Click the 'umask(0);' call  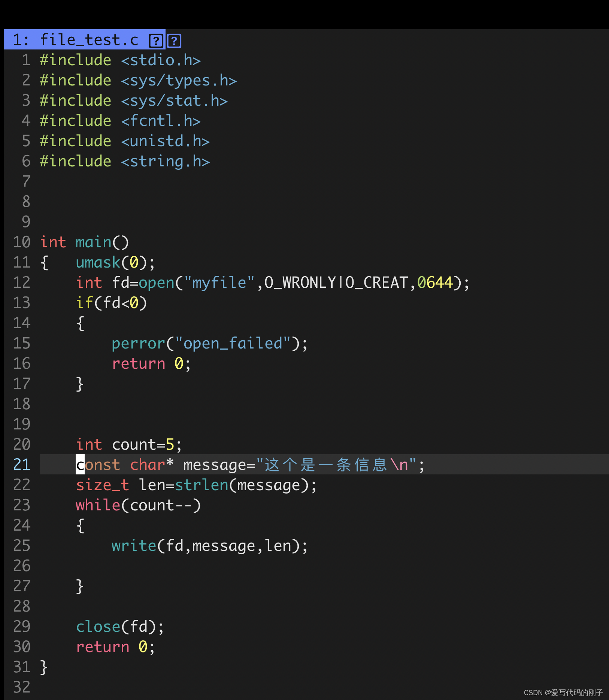click(115, 263)
